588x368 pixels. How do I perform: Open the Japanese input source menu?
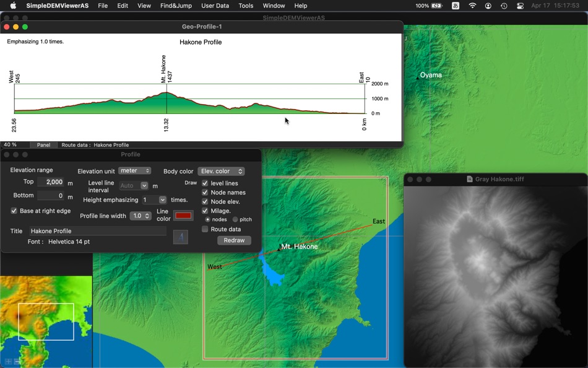tap(456, 6)
